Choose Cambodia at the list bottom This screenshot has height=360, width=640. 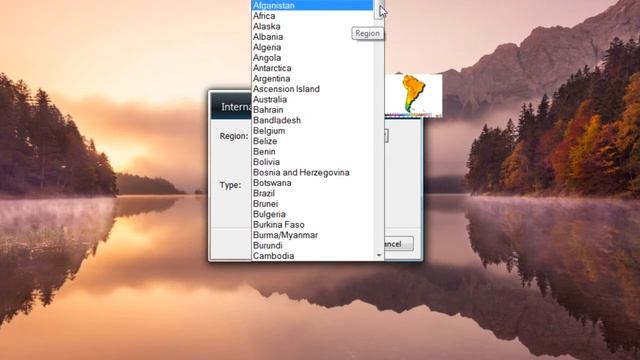312,256
